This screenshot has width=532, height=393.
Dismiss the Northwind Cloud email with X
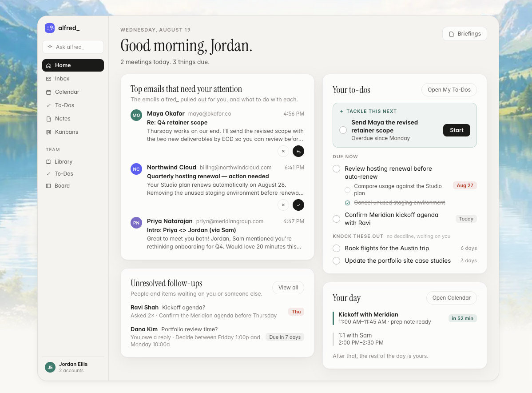click(x=283, y=205)
